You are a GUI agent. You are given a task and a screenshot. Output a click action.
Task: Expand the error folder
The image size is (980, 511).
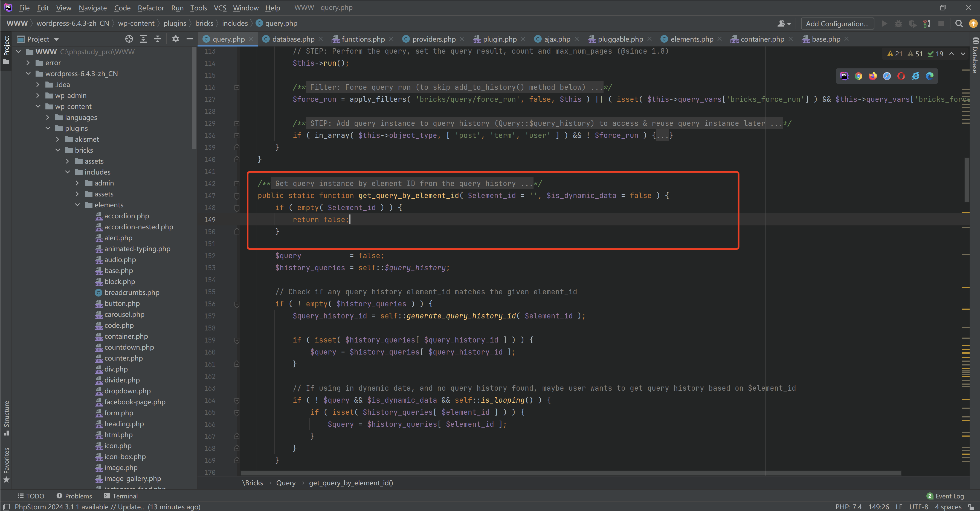pos(28,63)
